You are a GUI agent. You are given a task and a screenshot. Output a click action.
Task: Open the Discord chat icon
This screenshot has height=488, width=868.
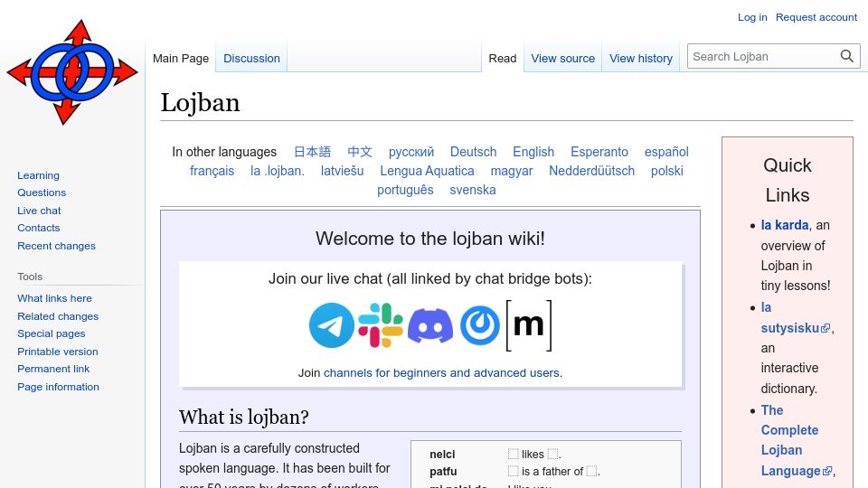[430, 325]
